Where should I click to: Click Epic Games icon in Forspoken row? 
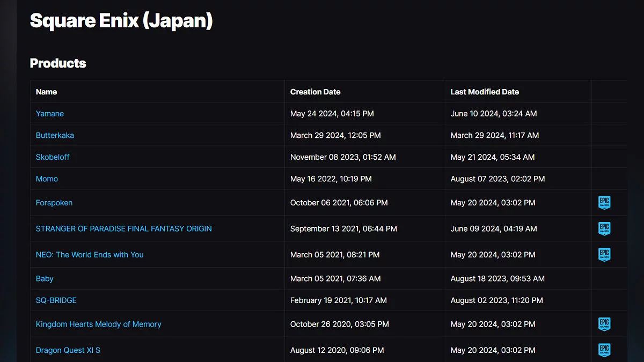604,203
